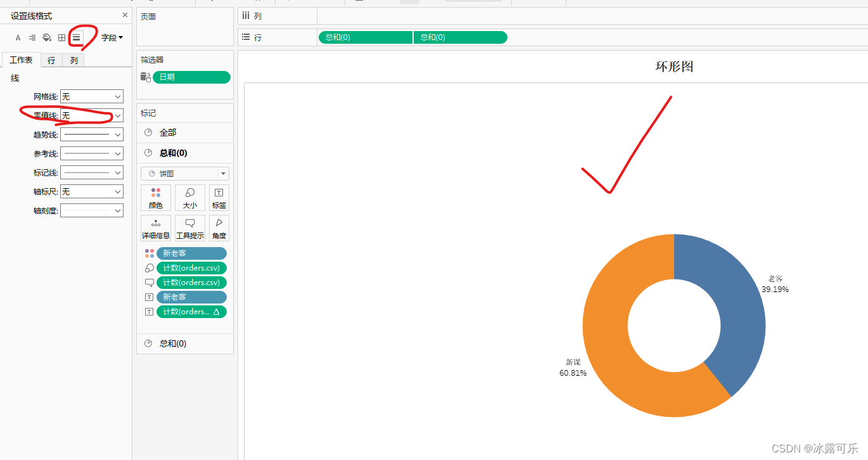Open the 网格线 dropdown
The width and height of the screenshot is (868, 460).
click(92, 96)
